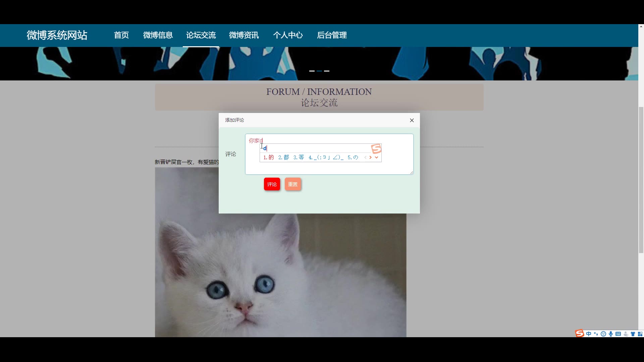The width and height of the screenshot is (644, 362).
Task: Start voice input with the microphone icon
Action: point(611,334)
